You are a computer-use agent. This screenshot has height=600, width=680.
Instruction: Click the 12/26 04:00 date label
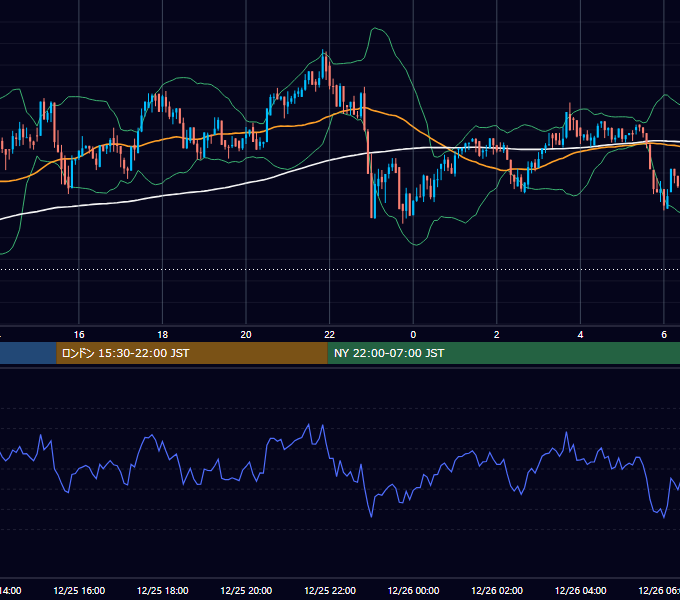point(581,590)
